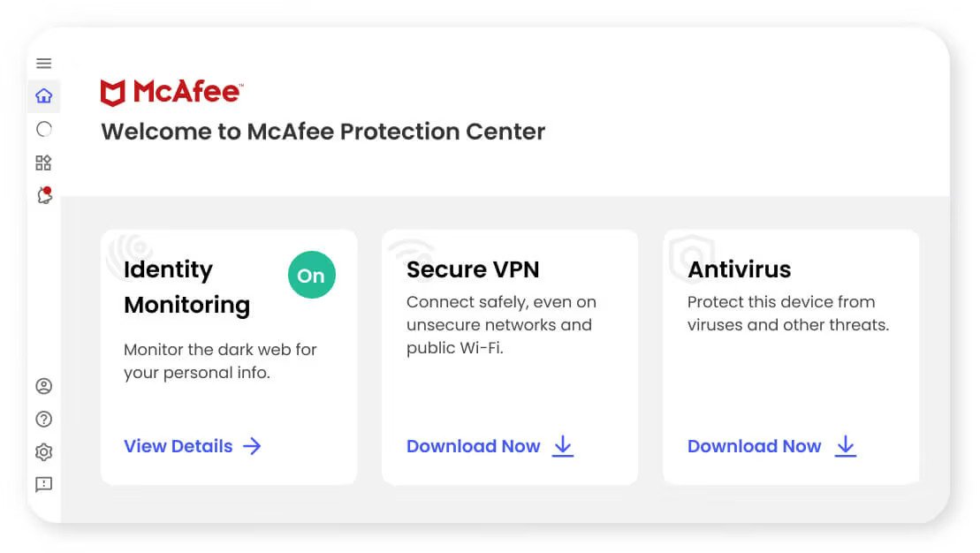Open settings with the gear icon
Image resolution: width=980 pixels, height=553 pixels.
[x=43, y=451]
